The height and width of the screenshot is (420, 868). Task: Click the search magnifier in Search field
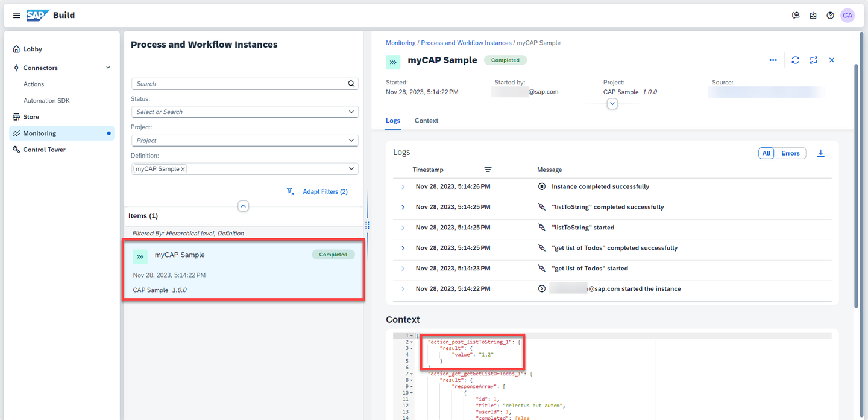click(x=351, y=84)
